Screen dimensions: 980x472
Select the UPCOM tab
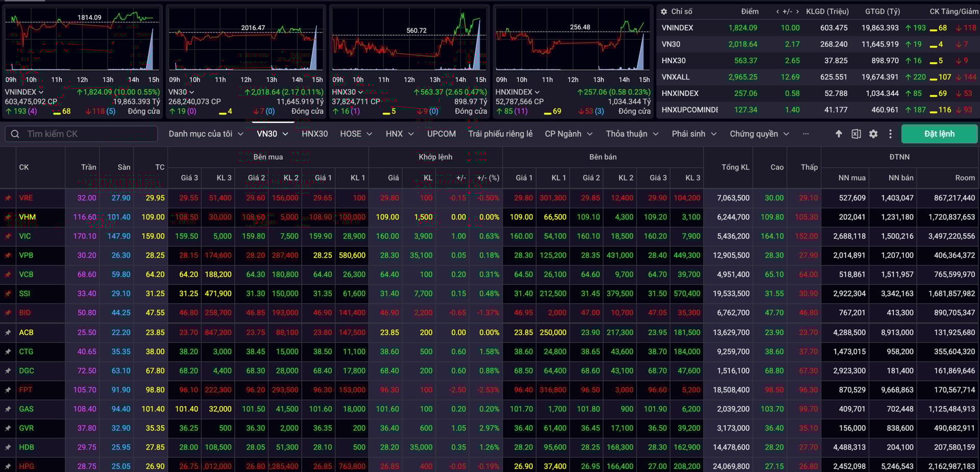point(441,134)
